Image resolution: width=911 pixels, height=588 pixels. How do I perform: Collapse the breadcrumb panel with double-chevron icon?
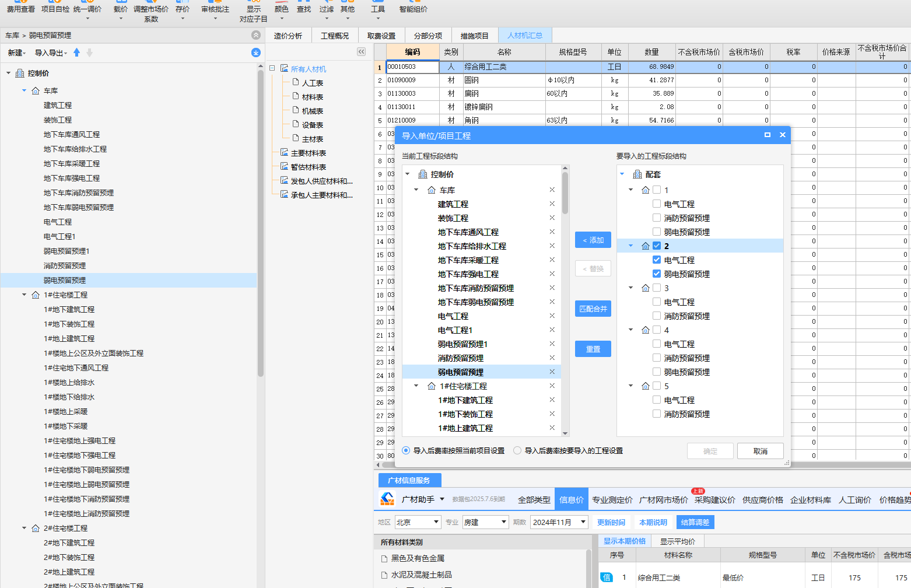click(255, 35)
